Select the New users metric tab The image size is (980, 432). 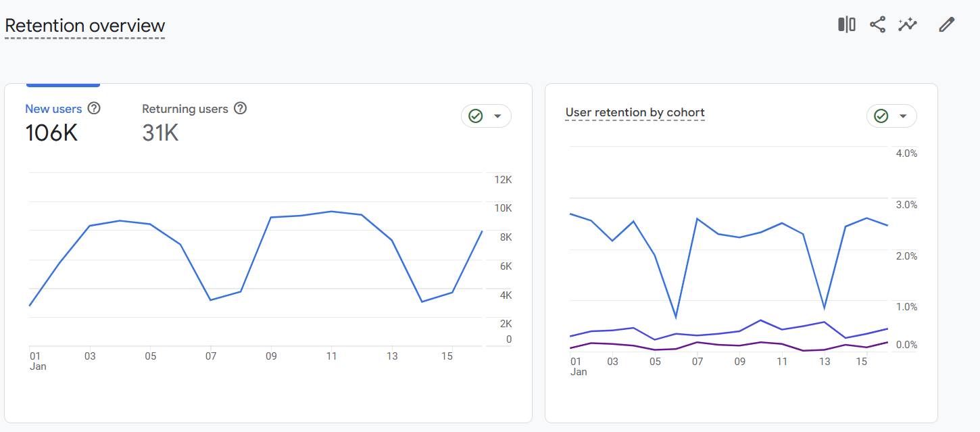53,109
